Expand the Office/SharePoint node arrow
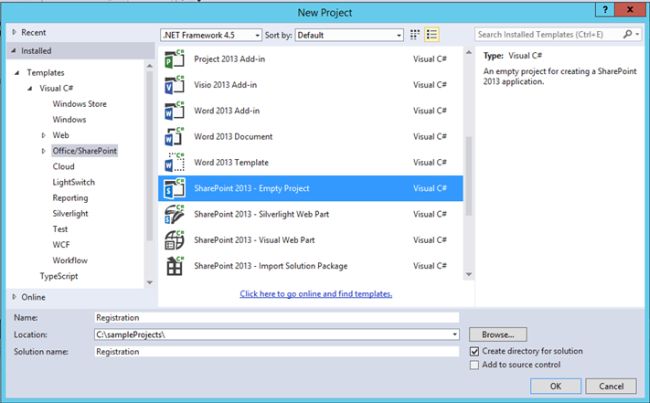The height and width of the screenshot is (403, 650). tap(43, 151)
